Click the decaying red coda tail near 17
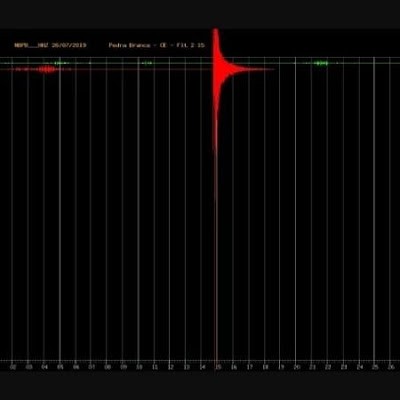This screenshot has height=400, width=400. 250,69
